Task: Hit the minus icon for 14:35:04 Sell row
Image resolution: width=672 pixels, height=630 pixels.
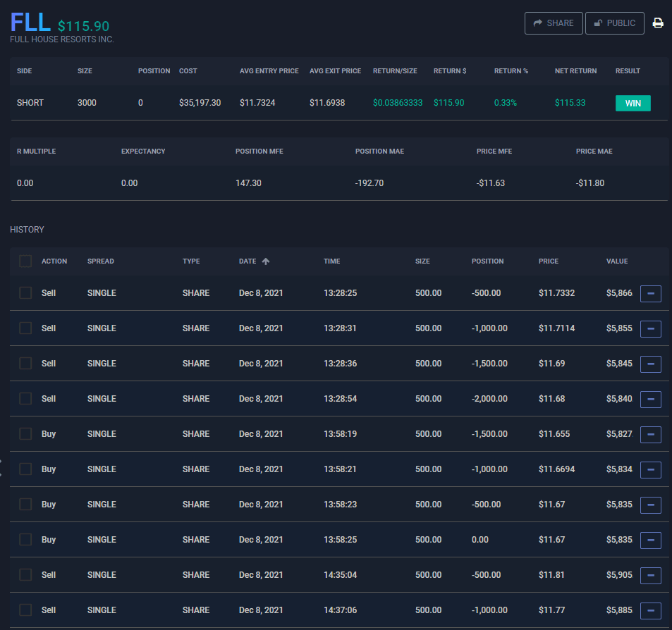Action: tap(650, 576)
